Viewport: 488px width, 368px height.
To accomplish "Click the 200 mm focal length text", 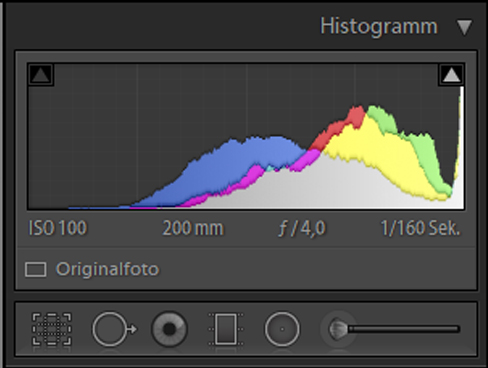I will pos(193,228).
